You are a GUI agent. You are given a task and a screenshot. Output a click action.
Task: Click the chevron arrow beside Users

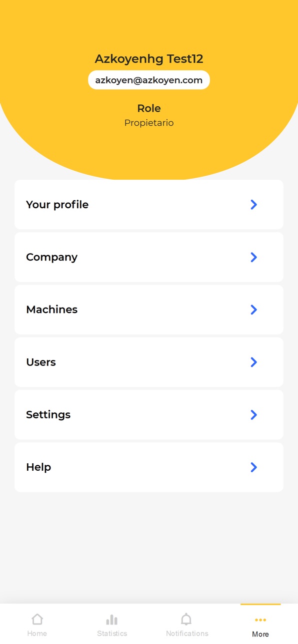pos(253,362)
